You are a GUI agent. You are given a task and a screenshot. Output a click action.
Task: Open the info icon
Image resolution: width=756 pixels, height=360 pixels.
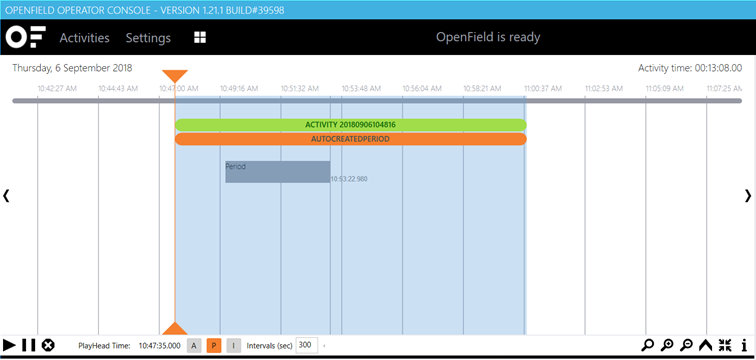coord(743,345)
